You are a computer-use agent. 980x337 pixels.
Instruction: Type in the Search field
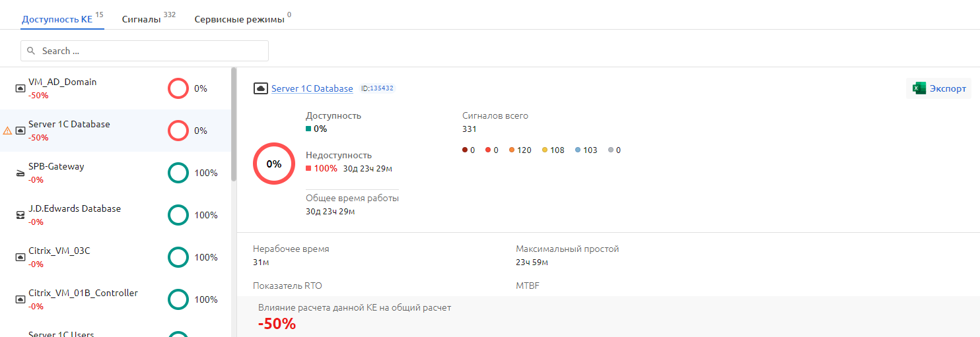point(152,51)
